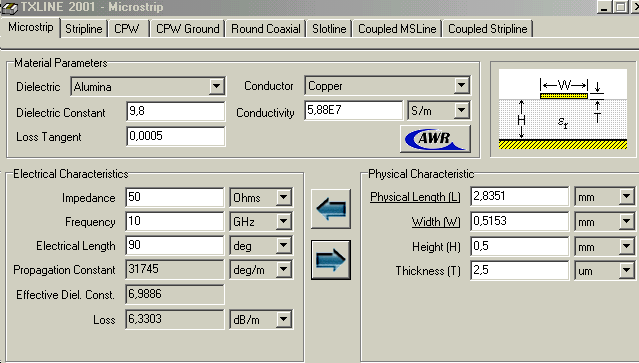Open the Conductor material dropdown
The height and width of the screenshot is (363, 639).
461,86
